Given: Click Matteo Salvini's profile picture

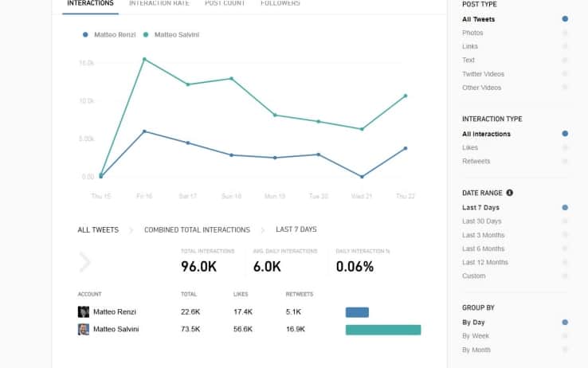Looking at the screenshot, I should coord(83,329).
